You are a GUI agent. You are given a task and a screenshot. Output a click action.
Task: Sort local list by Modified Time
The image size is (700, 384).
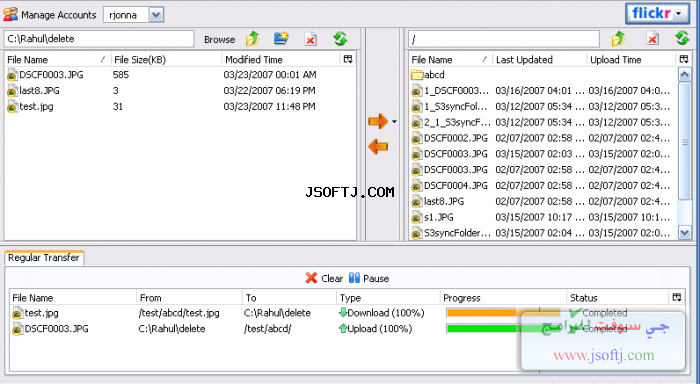[x=281, y=59]
